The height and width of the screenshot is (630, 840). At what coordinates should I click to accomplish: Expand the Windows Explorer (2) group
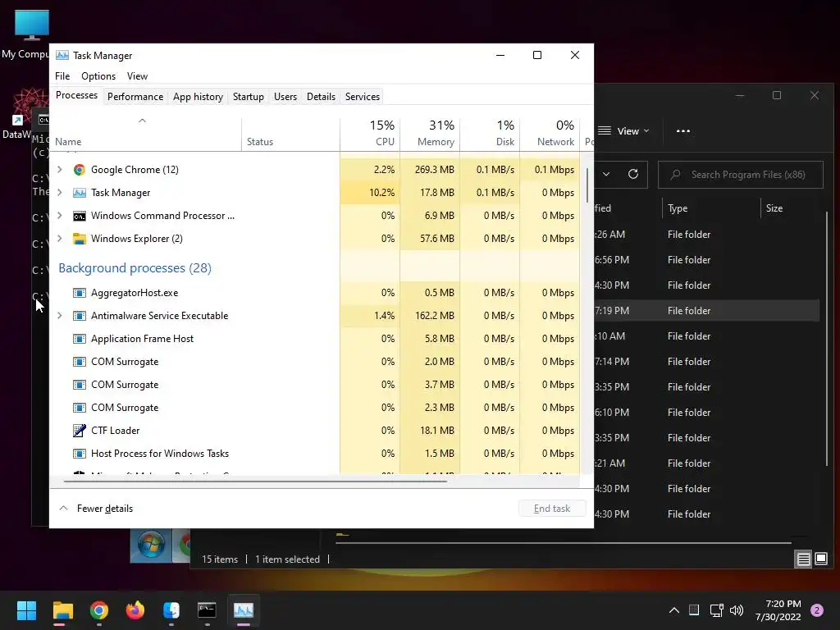point(59,239)
